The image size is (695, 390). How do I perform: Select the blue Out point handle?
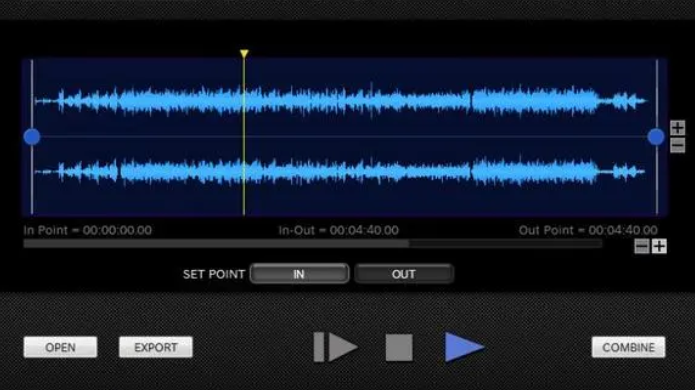[x=656, y=136]
